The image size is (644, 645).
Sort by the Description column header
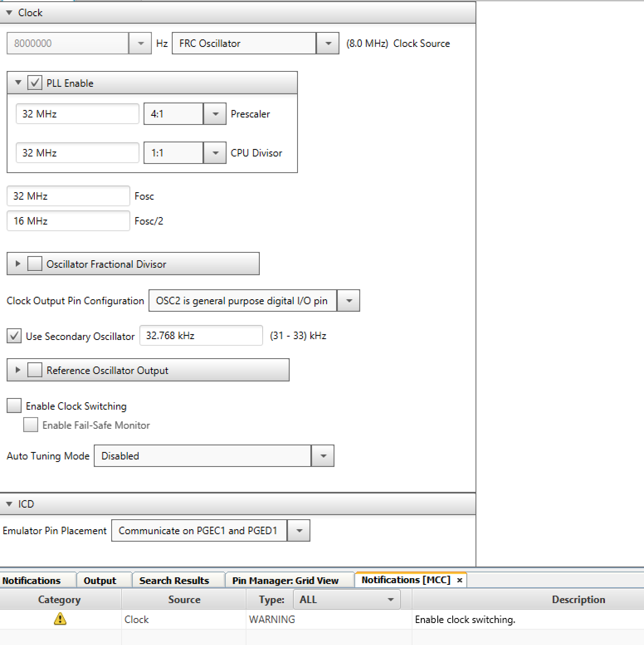(528, 599)
